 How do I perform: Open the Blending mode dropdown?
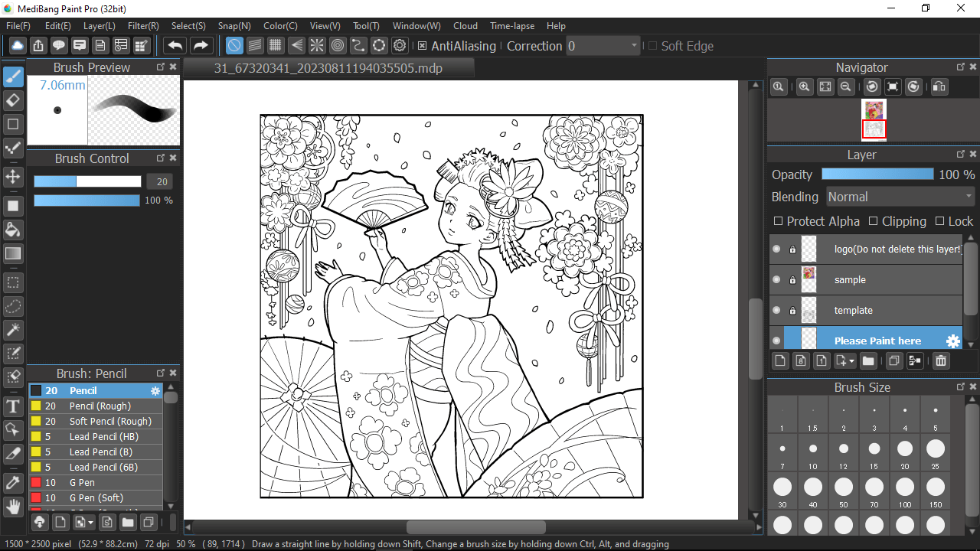click(900, 197)
